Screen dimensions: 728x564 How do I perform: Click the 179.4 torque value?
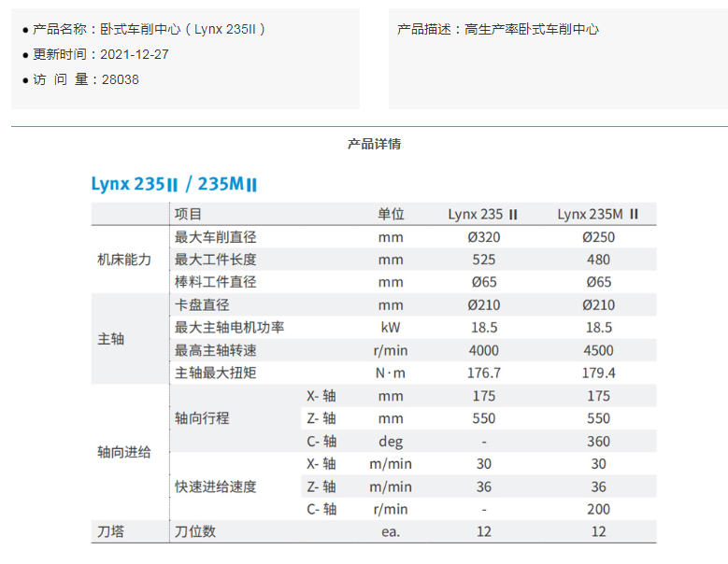[598, 373]
